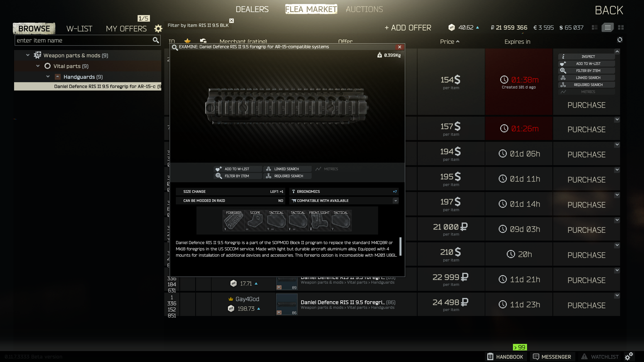Expand options for 24 498 rouble offer
The image size is (644, 362).
coord(617,295)
